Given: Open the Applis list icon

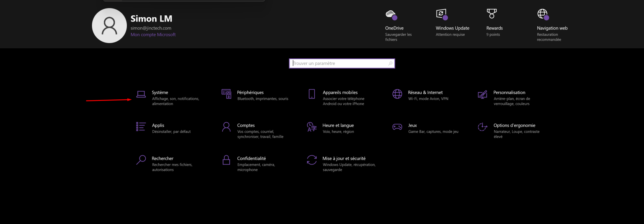Looking at the screenshot, I should click(x=141, y=127).
